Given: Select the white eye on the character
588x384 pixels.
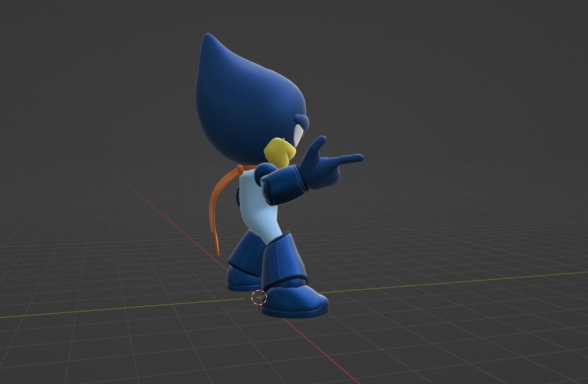Looking at the screenshot, I should pyautogui.click(x=298, y=135).
